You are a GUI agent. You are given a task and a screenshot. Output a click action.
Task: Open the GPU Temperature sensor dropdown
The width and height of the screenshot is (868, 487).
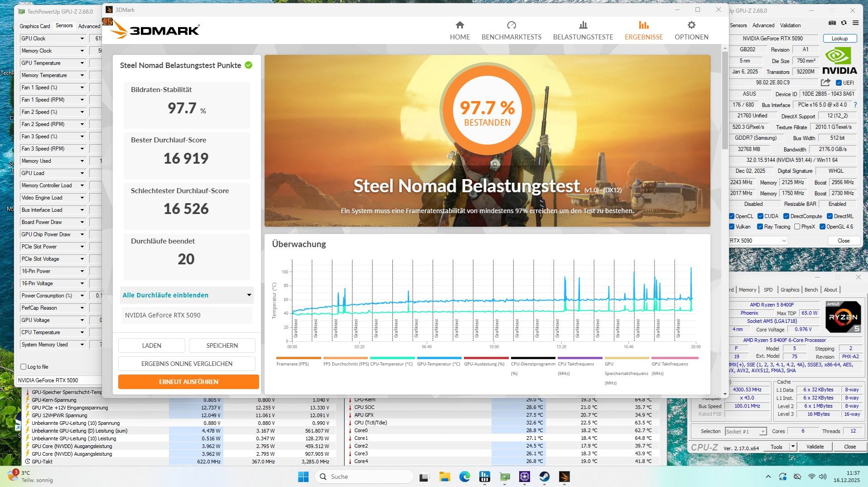tap(82, 63)
